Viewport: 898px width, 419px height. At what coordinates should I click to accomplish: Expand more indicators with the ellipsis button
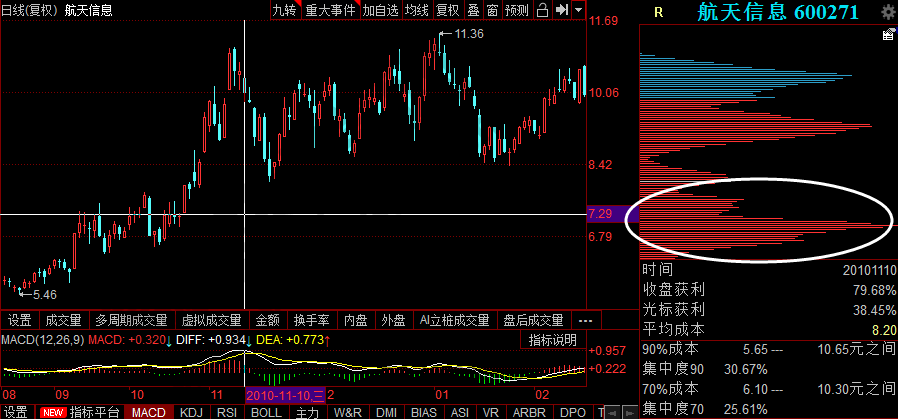585,321
